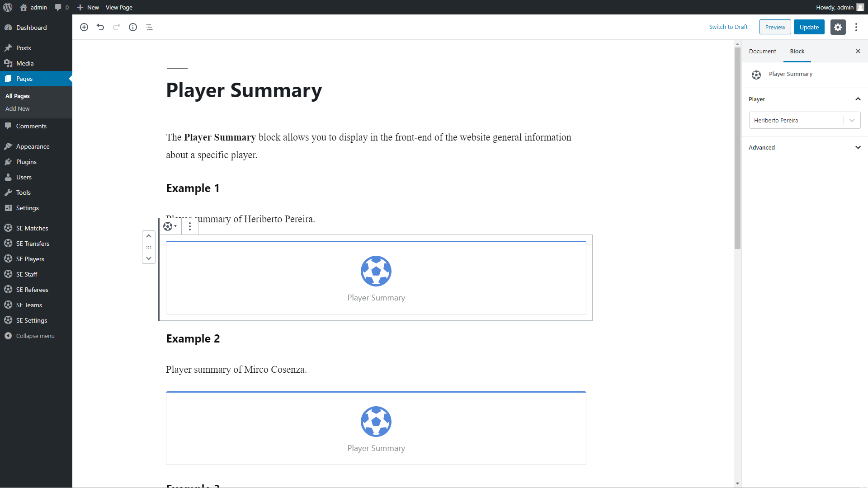Click Switch to Draft link
This screenshot has width=868, height=488.
tap(728, 27)
